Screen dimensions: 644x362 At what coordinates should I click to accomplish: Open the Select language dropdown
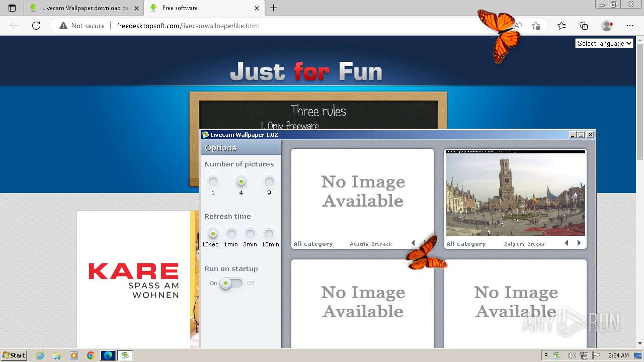pos(604,44)
